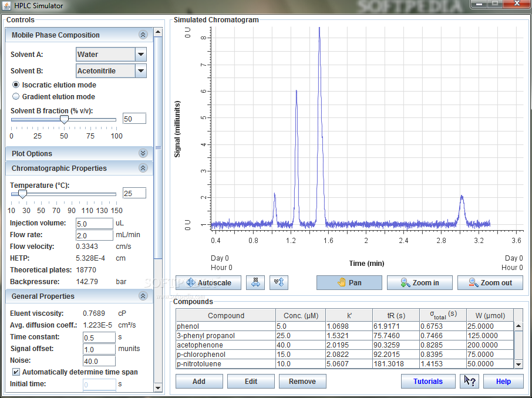Click compounds table scroll down arrow
The width and height of the screenshot is (532, 398).
518,364
